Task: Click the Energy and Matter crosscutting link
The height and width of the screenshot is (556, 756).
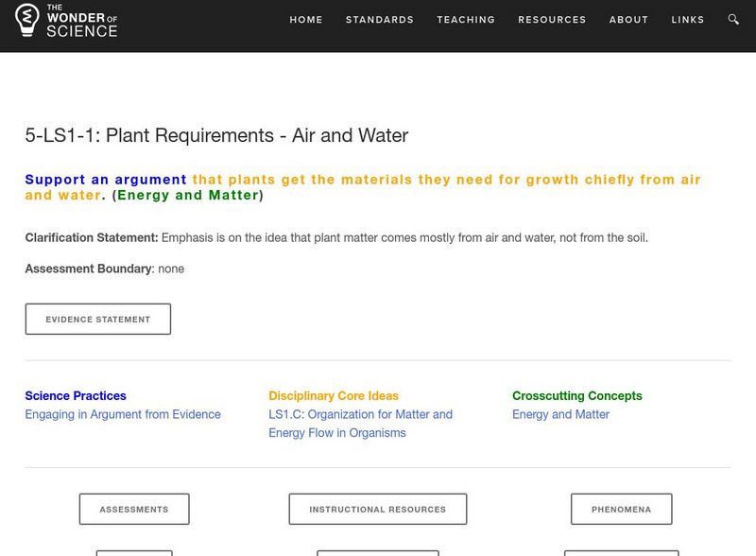Action: pyautogui.click(x=560, y=414)
